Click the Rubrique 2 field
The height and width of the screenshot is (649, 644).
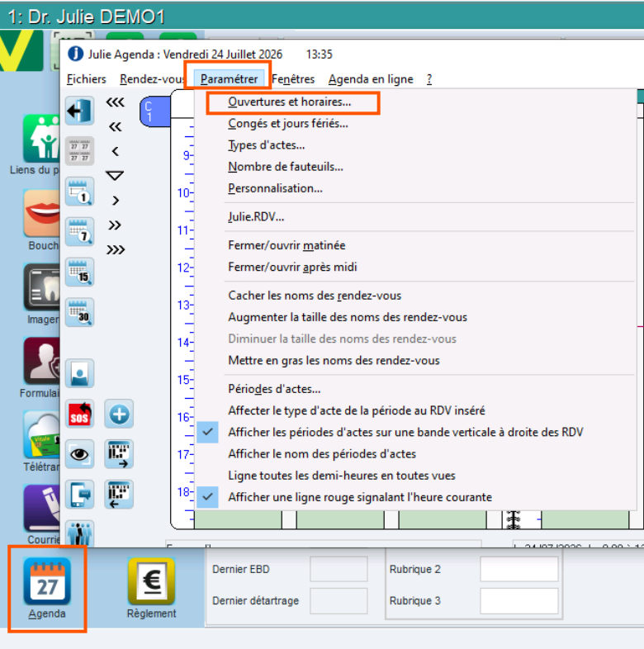[x=519, y=569]
